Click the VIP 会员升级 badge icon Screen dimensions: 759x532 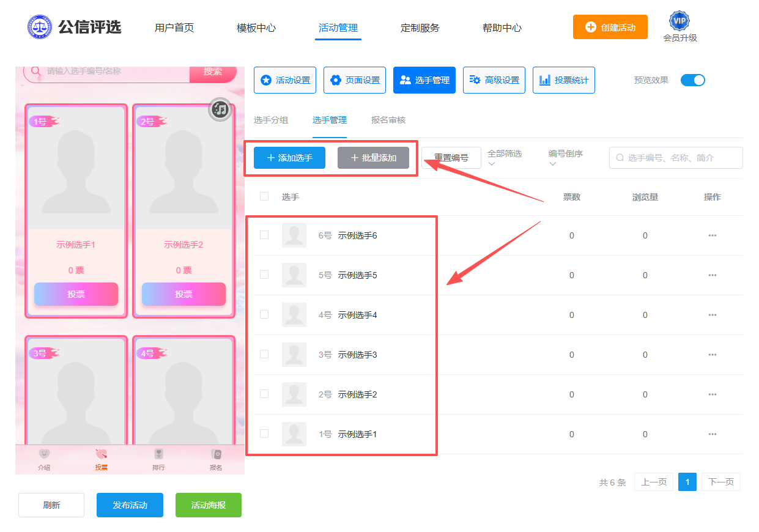679,21
